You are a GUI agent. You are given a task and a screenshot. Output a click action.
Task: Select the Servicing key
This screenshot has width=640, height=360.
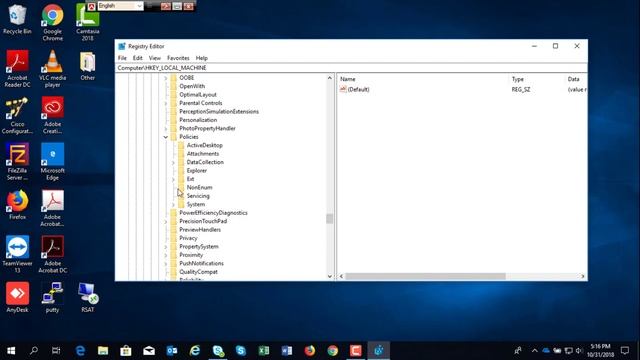[x=198, y=196]
